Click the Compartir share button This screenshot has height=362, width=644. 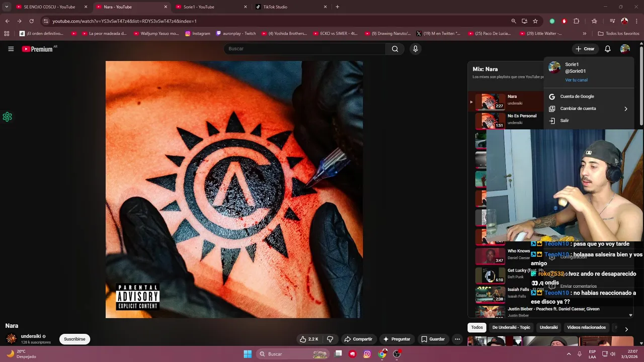pyautogui.click(x=358, y=339)
